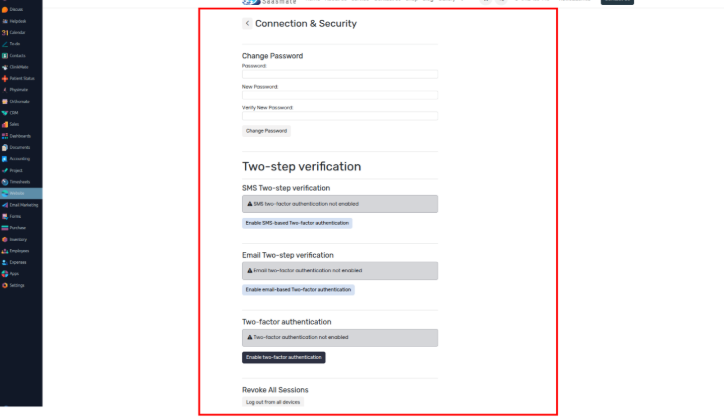Focus the Verify New Password field
This screenshot has height=419, width=725.
click(x=340, y=116)
